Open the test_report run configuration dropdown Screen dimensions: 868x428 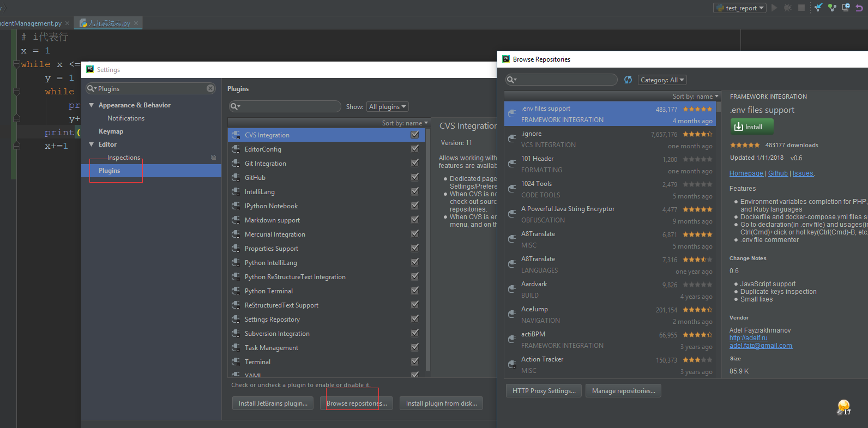[x=739, y=8]
